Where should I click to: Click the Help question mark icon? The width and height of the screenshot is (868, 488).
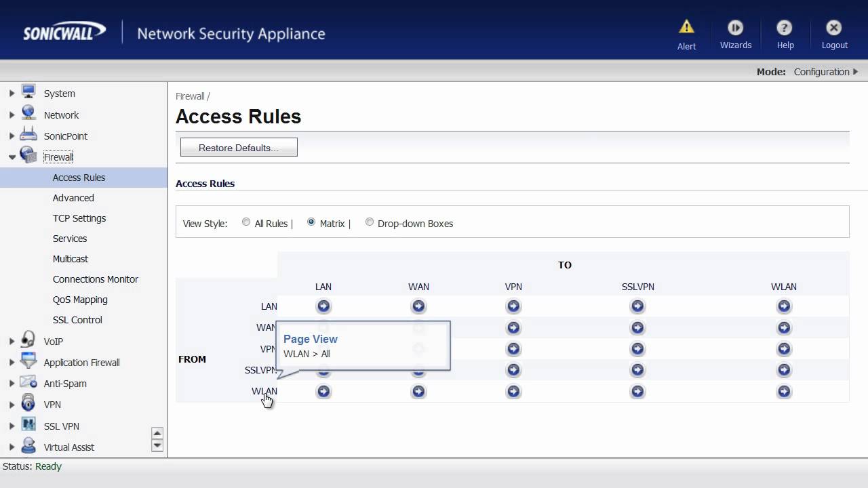(x=785, y=28)
